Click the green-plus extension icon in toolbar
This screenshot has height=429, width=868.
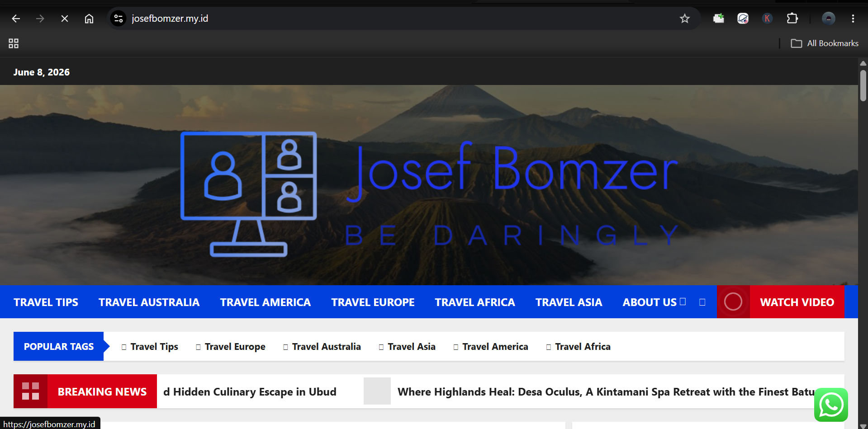pos(718,19)
